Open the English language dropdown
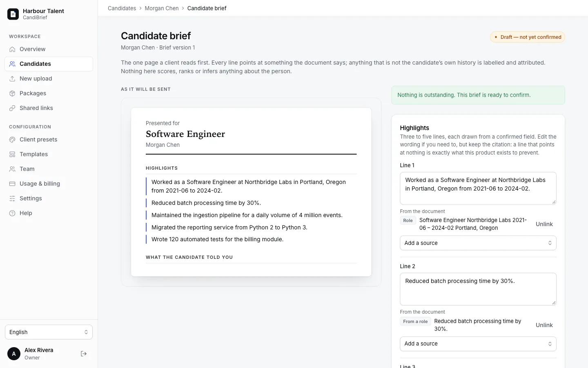Screen dimensions: 588x368 pos(49,332)
